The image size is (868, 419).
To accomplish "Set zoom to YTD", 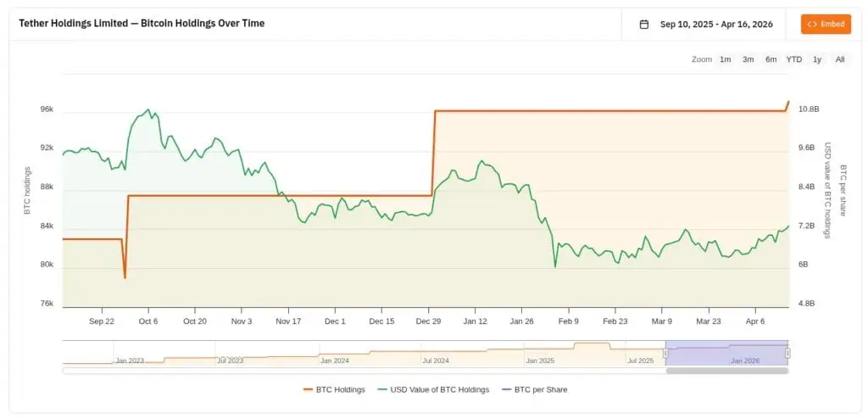I will (x=793, y=59).
